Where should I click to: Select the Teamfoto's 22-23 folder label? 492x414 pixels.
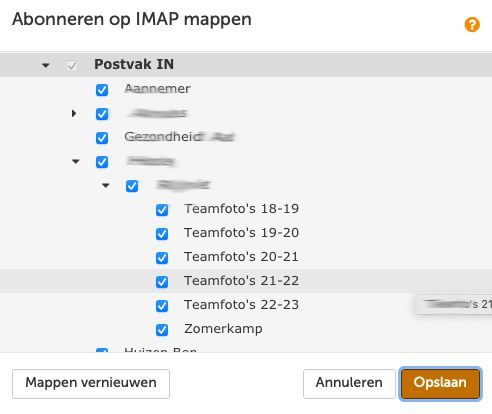tap(241, 305)
